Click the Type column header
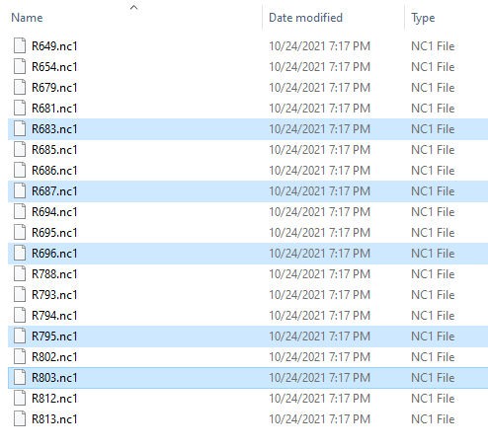488x448 pixels. [x=423, y=18]
